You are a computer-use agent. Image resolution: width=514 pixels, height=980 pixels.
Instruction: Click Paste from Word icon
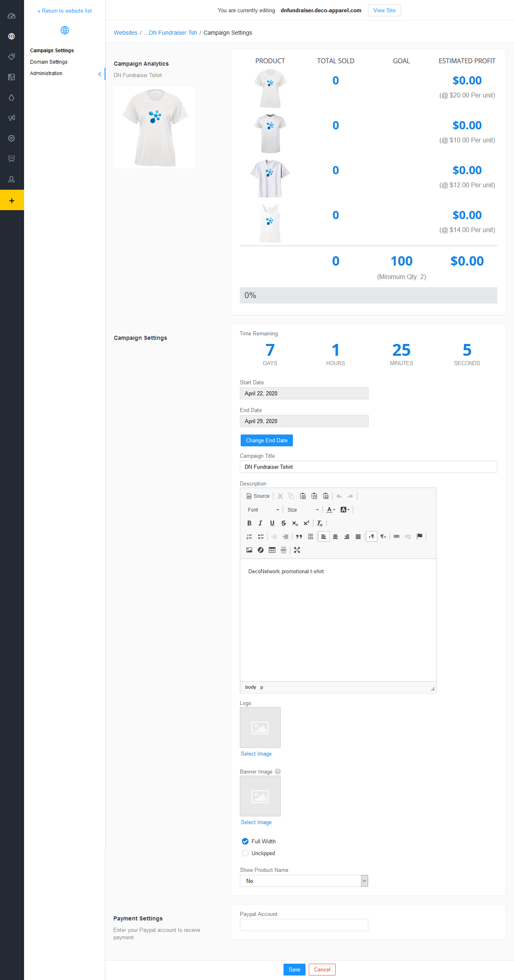coord(326,496)
